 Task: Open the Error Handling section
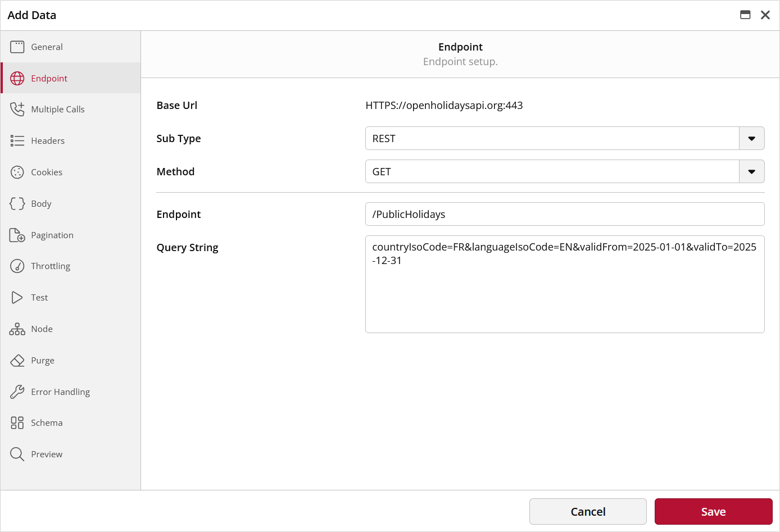click(x=71, y=392)
